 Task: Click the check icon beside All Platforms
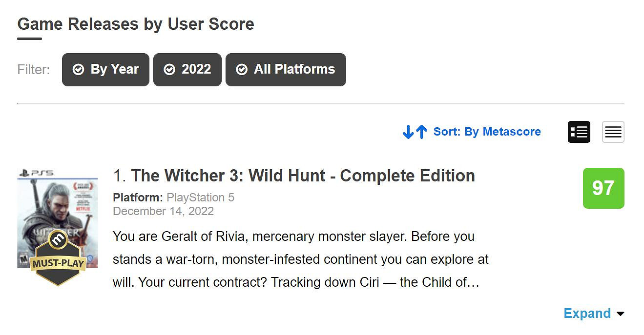tap(241, 70)
